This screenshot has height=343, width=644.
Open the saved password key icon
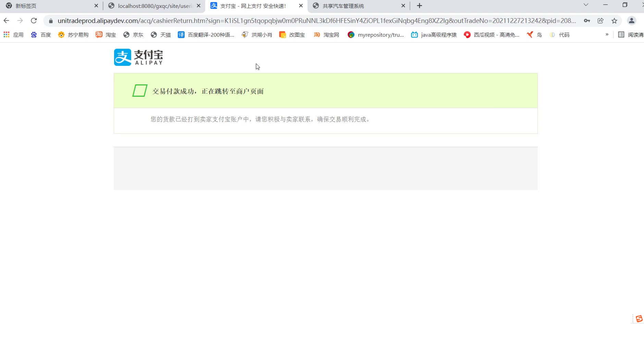click(x=587, y=21)
